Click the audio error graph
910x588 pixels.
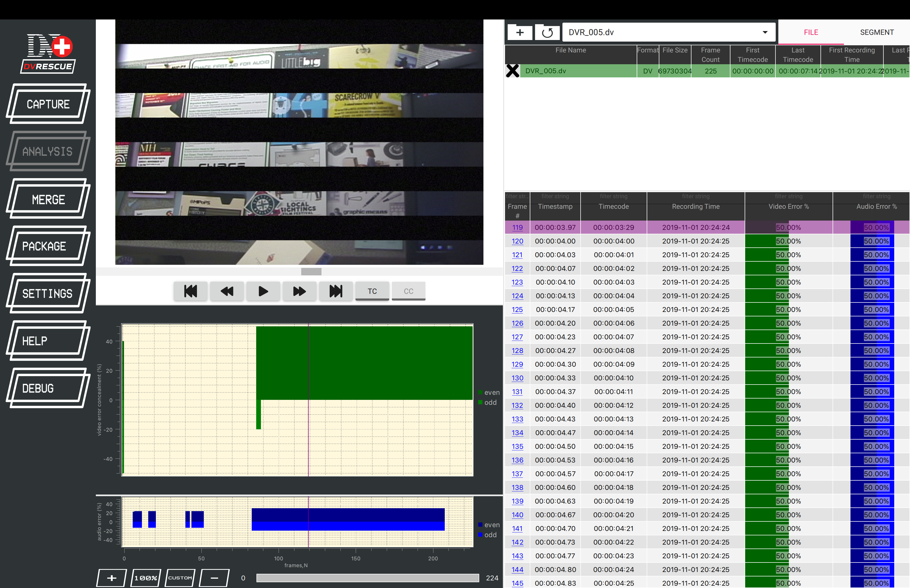click(x=298, y=522)
